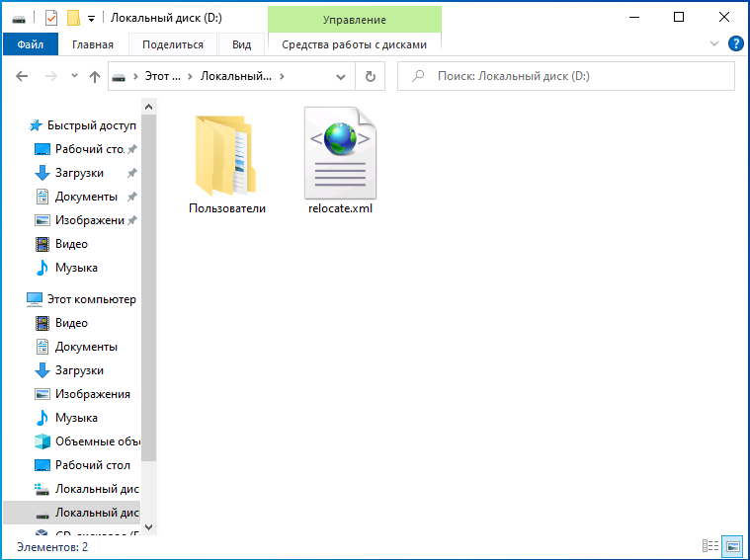Viewport: 750px width, 560px height.
Task: Click the pin icon next to Загрузки
Action: [x=132, y=173]
